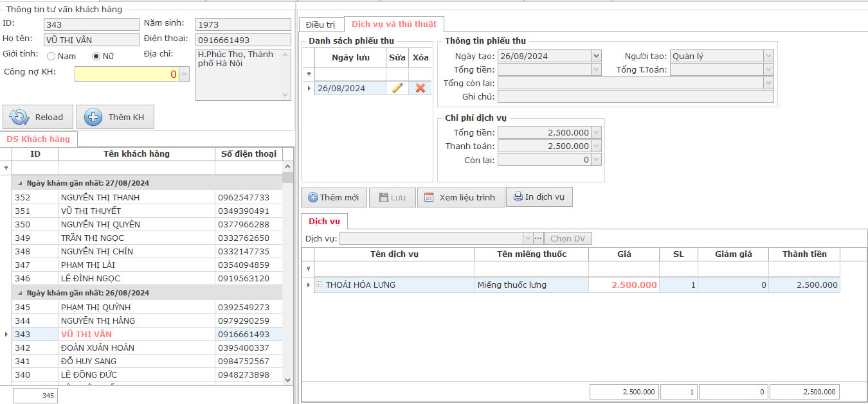This screenshot has width=868, height=404.
Task: Open the Tổng còn lại dropdown
Action: click(x=768, y=83)
